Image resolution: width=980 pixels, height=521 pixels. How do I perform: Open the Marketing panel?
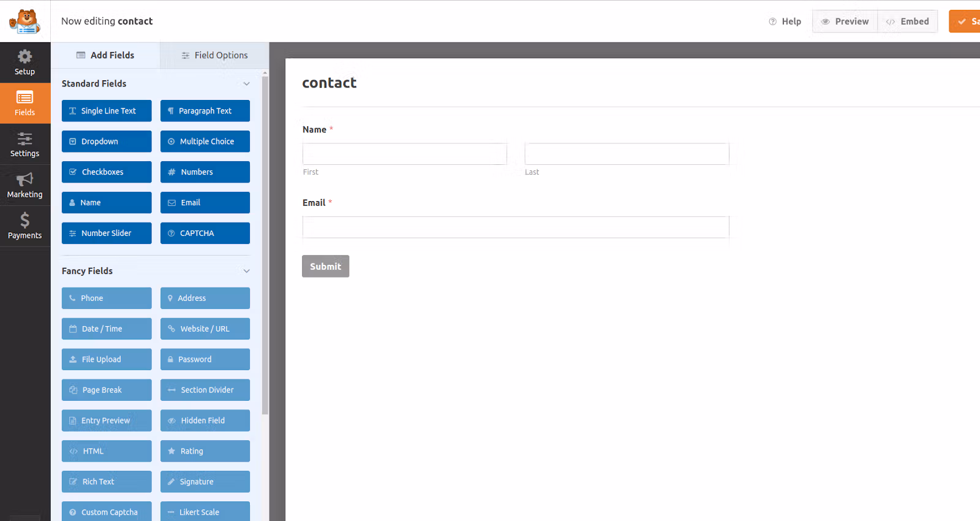point(24,186)
